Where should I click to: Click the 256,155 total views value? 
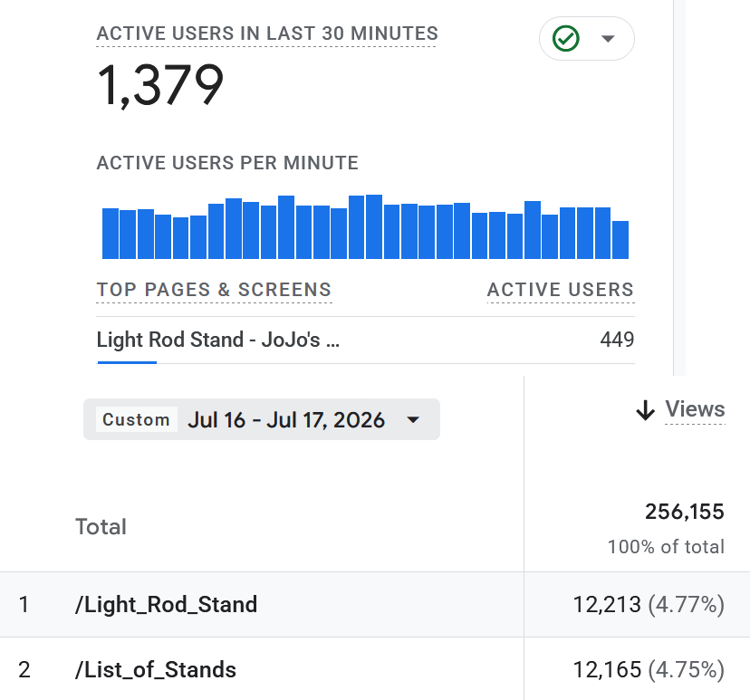[685, 512]
